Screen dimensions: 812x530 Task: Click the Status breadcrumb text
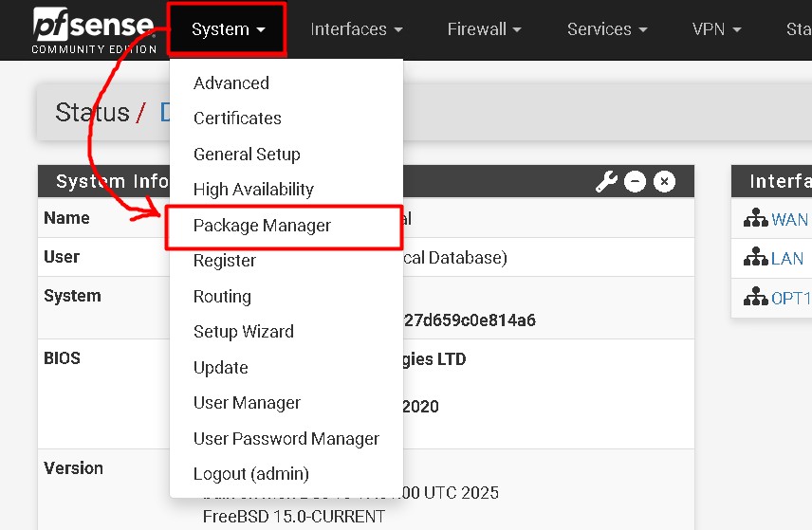point(92,112)
